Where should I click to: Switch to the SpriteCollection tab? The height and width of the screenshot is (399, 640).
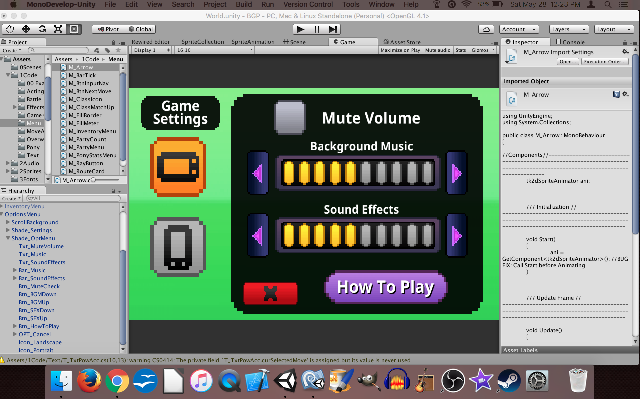pyautogui.click(x=202, y=42)
